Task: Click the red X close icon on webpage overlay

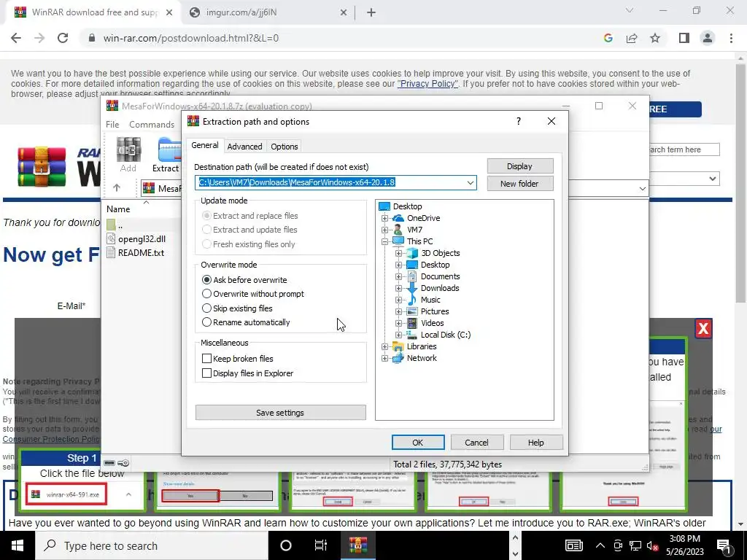Action: coord(703,329)
